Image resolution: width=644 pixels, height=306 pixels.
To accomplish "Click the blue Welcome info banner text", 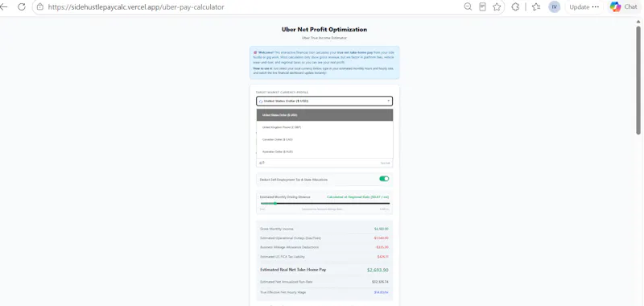I will coord(324,63).
